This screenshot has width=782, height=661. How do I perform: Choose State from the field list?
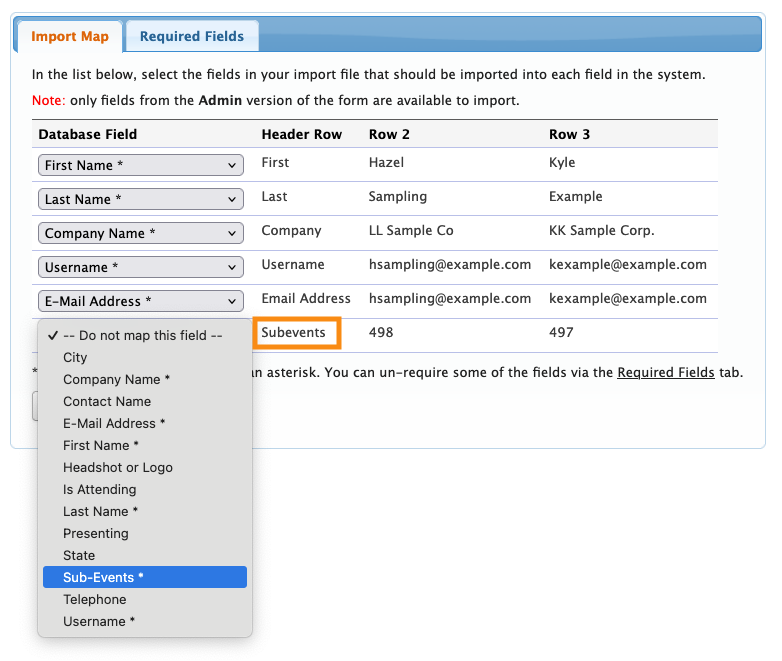click(79, 555)
